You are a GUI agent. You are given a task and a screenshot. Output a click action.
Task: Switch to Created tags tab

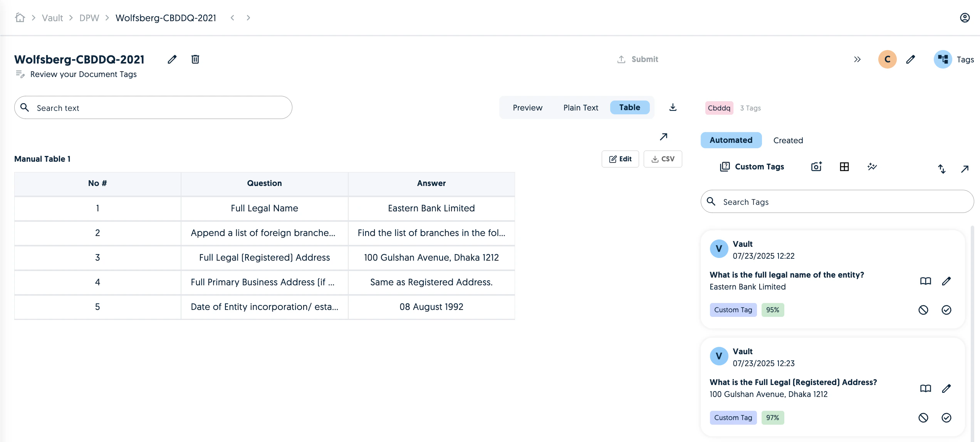pyautogui.click(x=788, y=141)
